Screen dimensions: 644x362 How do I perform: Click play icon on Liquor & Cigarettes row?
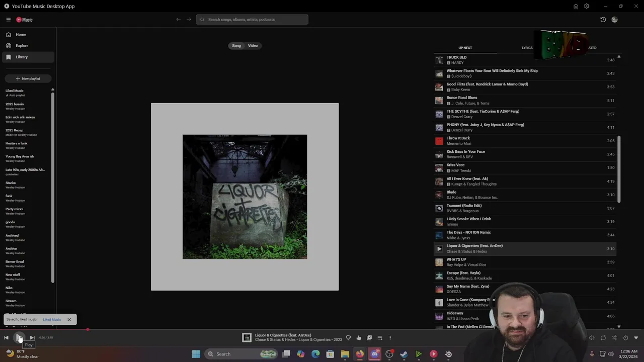[x=439, y=249]
